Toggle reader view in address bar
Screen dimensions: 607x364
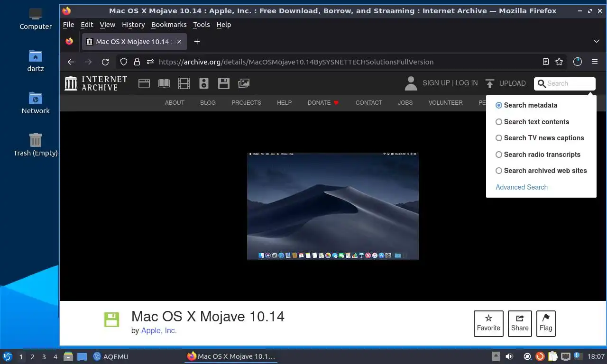[546, 62]
